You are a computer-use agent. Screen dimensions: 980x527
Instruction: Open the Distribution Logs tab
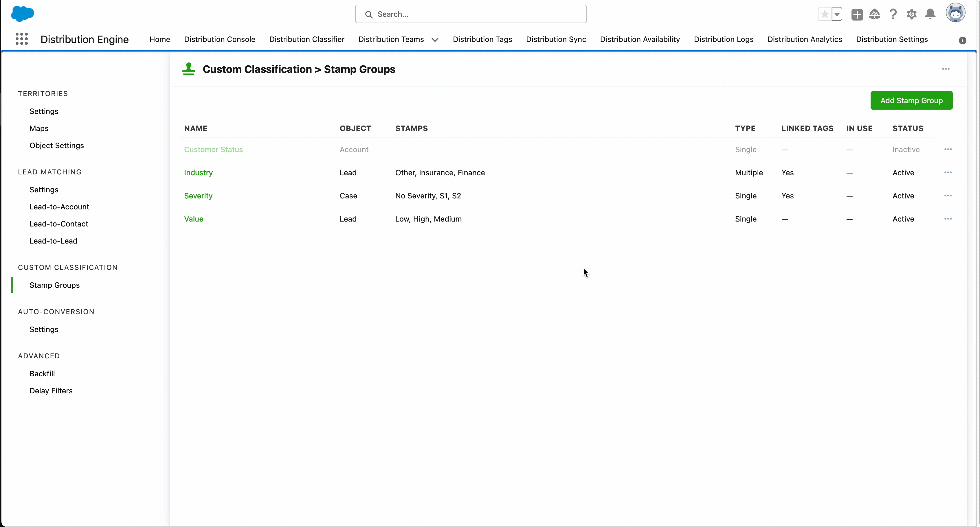724,39
